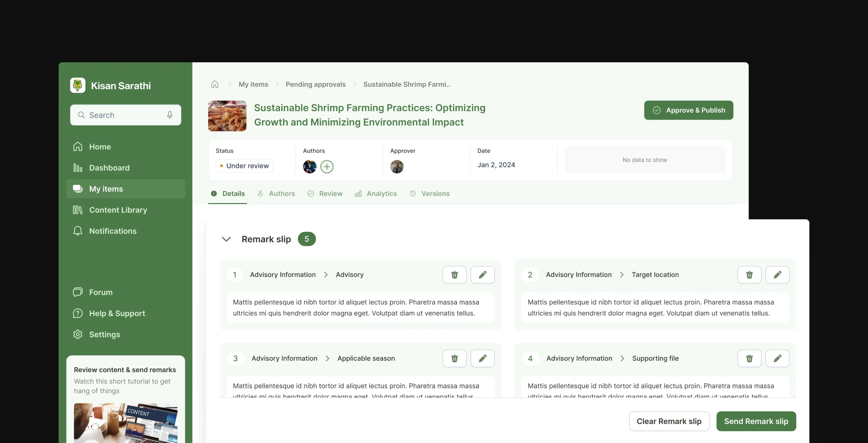The width and height of the screenshot is (868, 443).
Task: Switch to the Analytics tab
Action: (376, 193)
